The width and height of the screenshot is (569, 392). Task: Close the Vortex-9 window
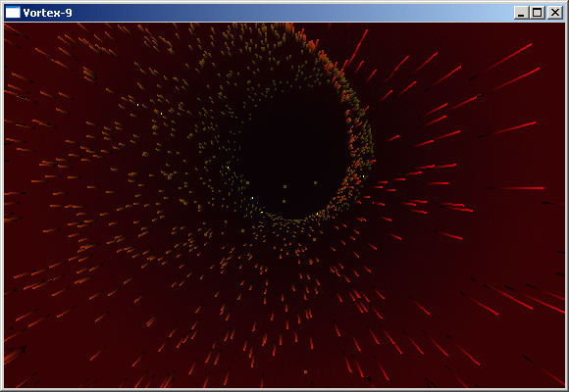[555, 13]
